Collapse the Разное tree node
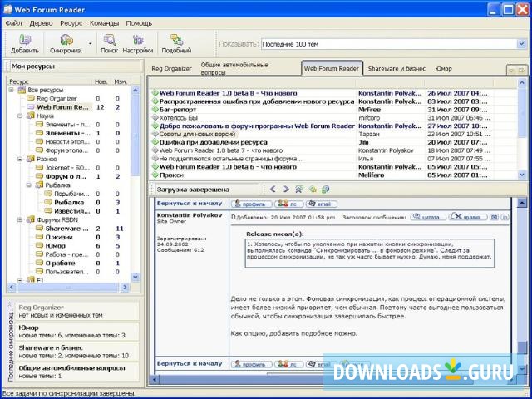The width and height of the screenshot is (532, 399). [20, 159]
